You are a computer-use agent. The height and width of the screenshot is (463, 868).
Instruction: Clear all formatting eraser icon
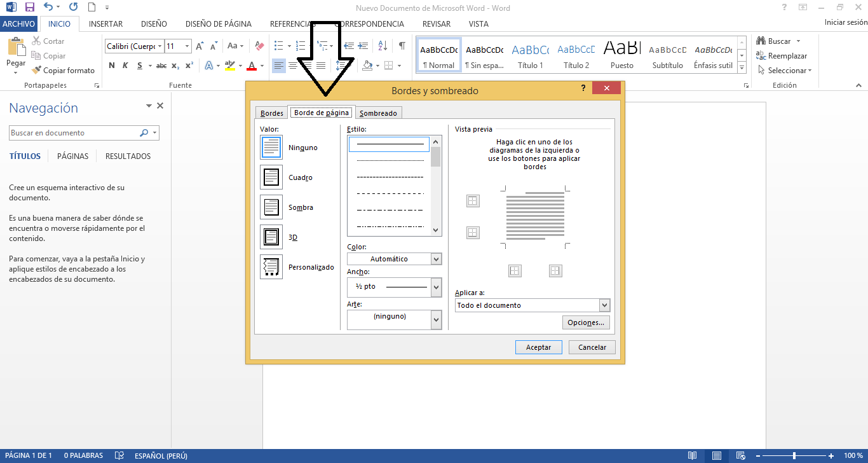point(259,46)
